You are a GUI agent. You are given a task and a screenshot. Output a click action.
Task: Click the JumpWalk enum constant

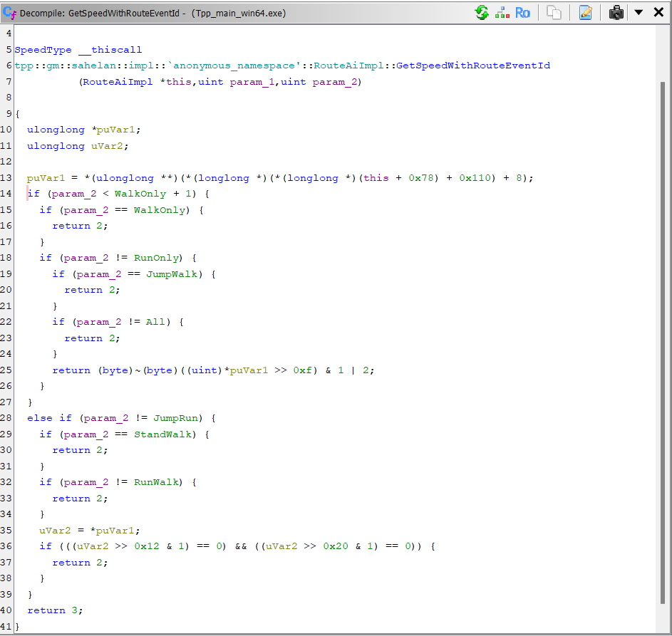(172, 274)
